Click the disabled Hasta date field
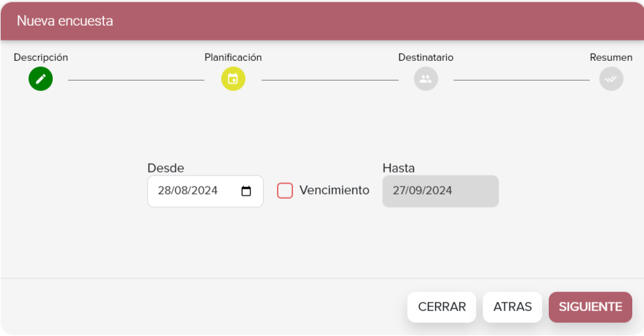Screen dimensions: 644x336 point(440,191)
